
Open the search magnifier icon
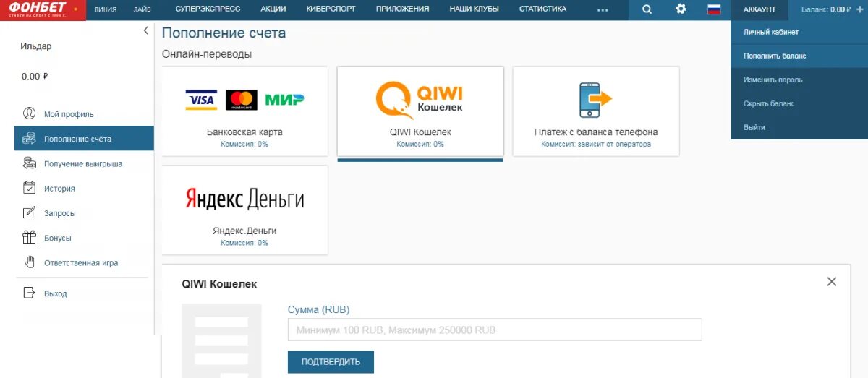click(x=647, y=9)
